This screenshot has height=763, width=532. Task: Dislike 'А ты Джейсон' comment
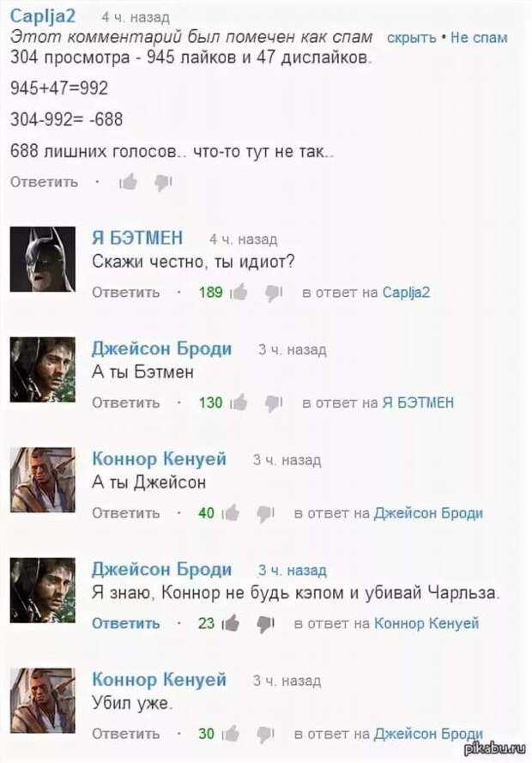click(x=265, y=513)
